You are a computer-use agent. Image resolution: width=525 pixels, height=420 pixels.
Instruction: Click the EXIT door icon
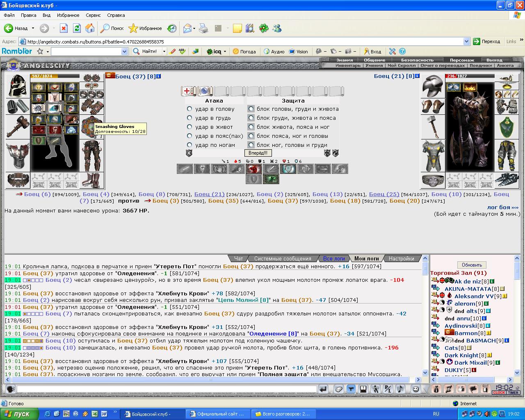click(486, 389)
